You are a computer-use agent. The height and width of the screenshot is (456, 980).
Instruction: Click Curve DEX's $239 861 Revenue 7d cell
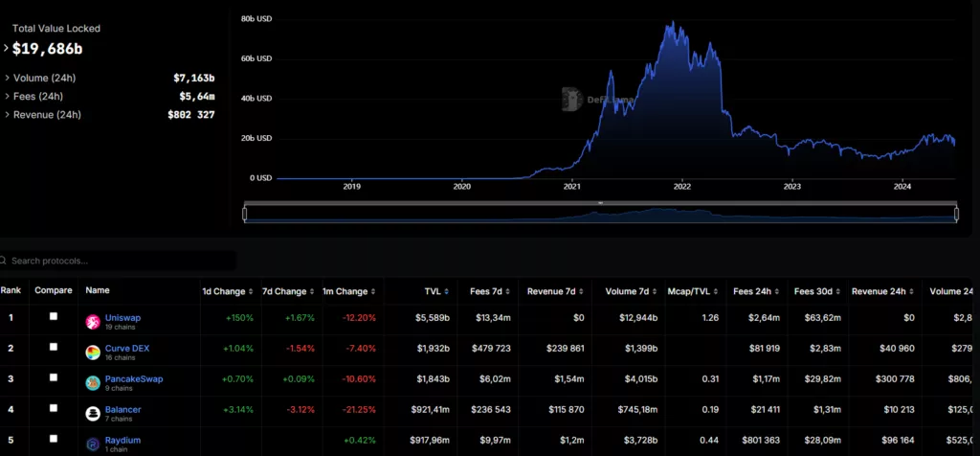(565, 349)
